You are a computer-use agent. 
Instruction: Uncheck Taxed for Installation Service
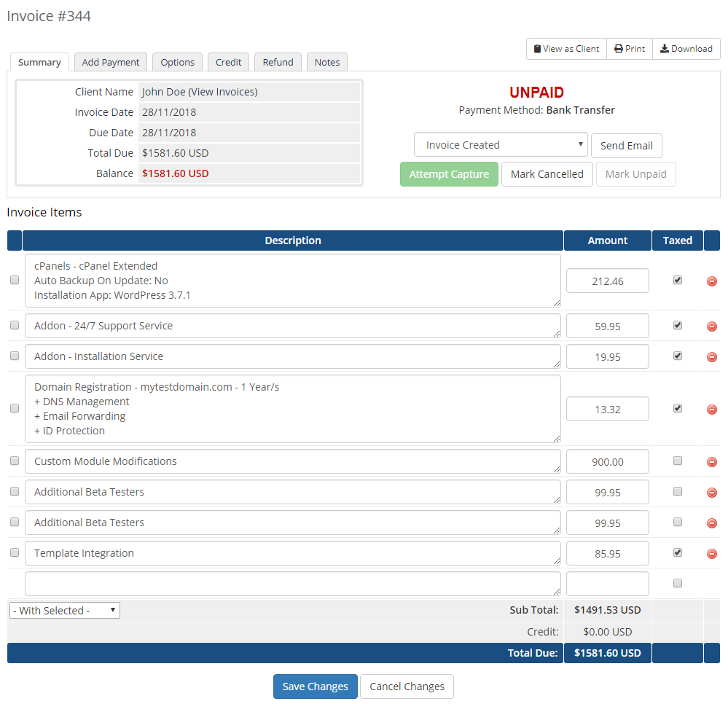point(678,356)
